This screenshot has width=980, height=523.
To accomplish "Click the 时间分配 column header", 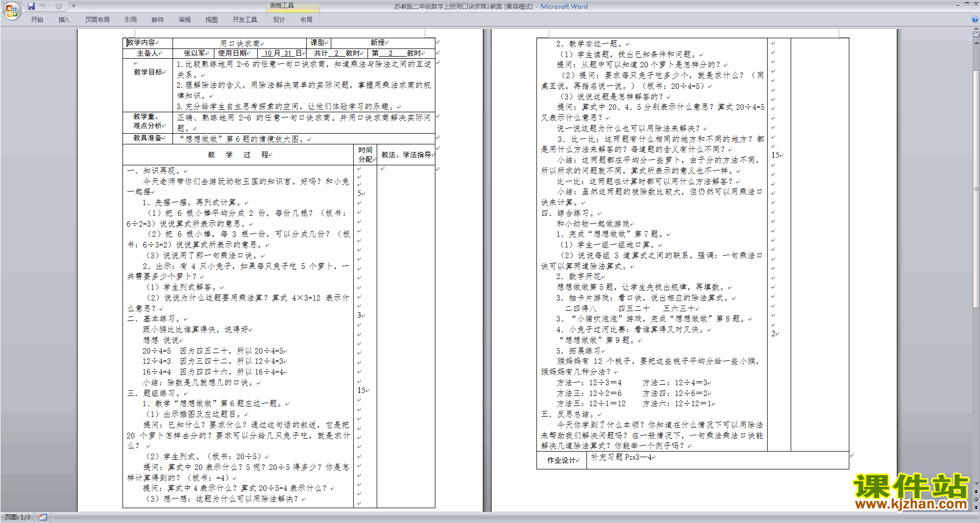I will coord(365,155).
